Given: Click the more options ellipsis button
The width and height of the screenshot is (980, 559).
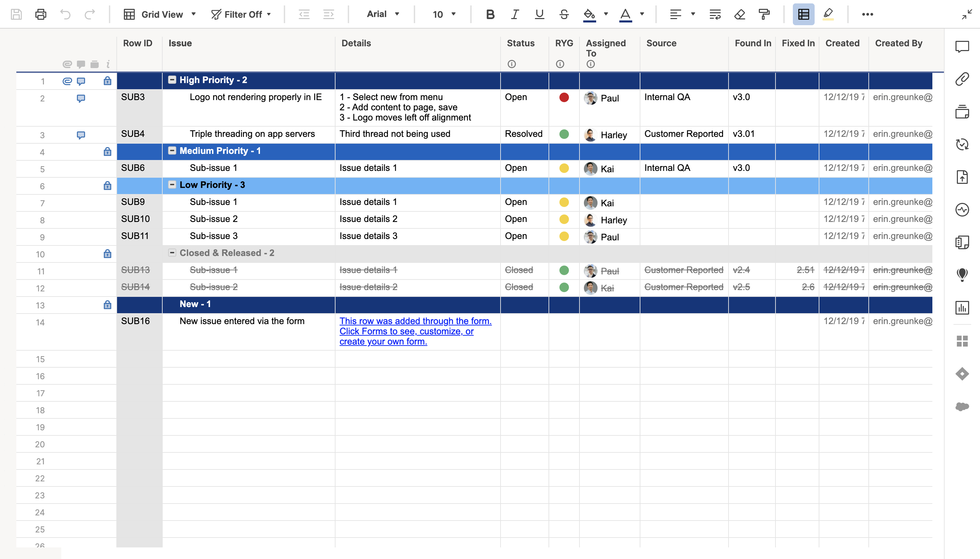Looking at the screenshot, I should pos(867,15).
